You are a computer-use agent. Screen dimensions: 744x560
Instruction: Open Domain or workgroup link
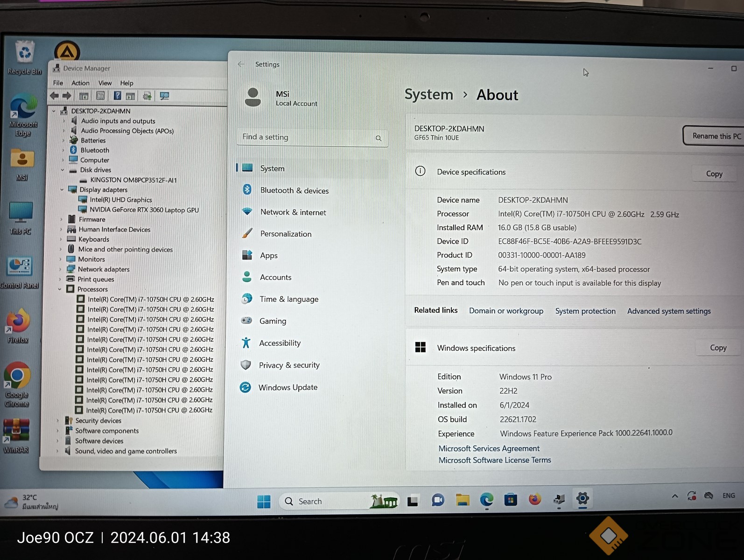(506, 311)
